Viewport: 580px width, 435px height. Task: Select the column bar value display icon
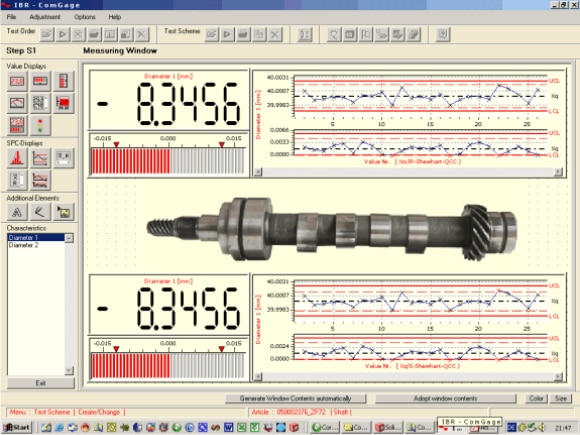coord(63,81)
